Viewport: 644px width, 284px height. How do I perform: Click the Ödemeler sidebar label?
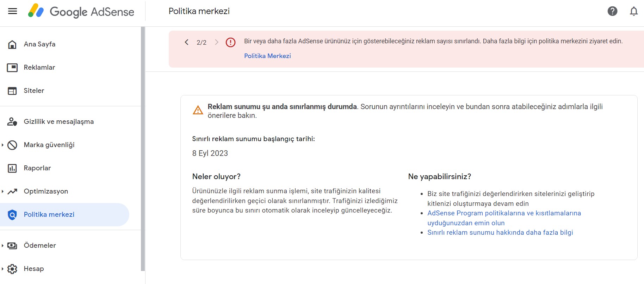[40, 246]
